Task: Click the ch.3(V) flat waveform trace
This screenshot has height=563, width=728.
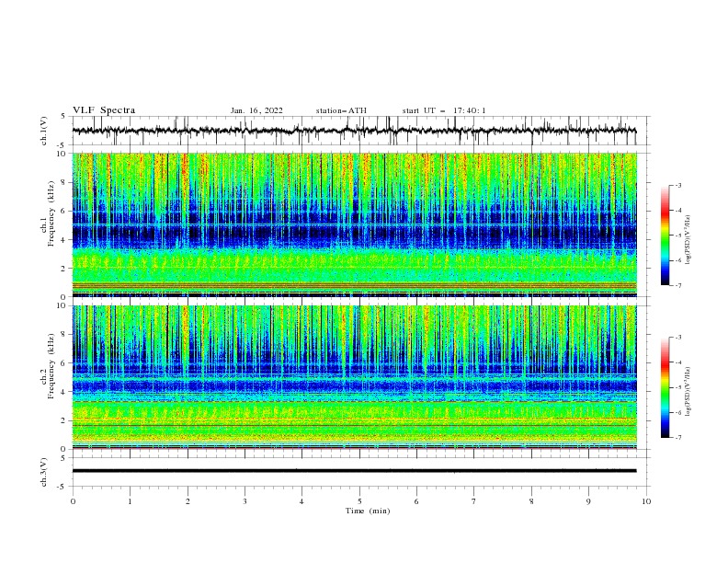Action: pyautogui.click(x=354, y=471)
